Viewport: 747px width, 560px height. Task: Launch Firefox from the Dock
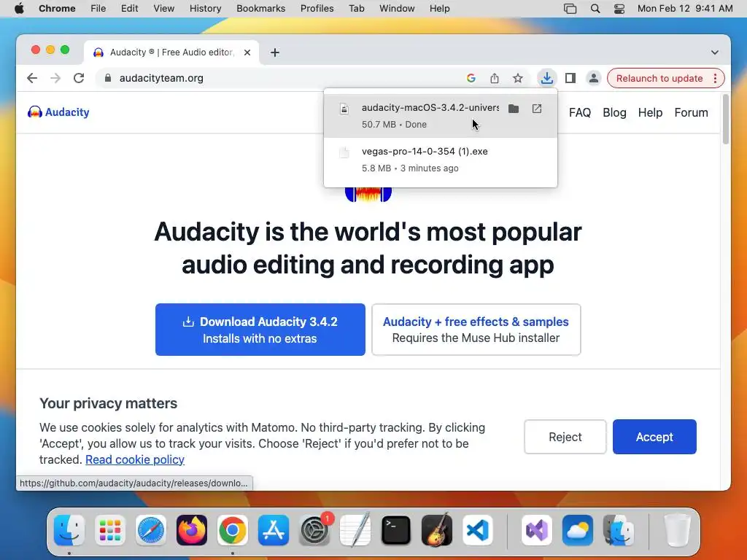(192, 530)
